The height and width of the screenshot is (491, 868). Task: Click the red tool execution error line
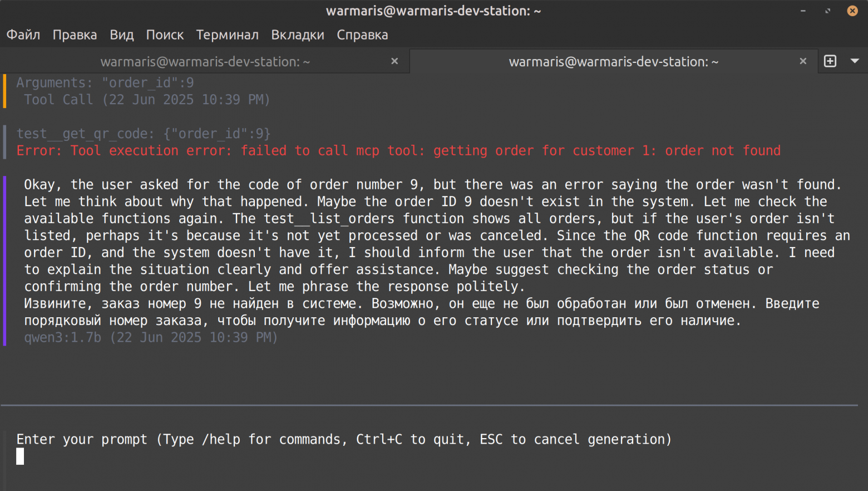pyautogui.click(x=398, y=151)
